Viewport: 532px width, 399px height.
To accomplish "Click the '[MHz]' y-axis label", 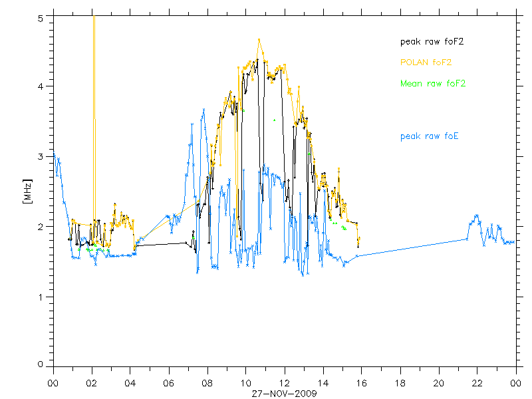I will [x=27, y=192].
